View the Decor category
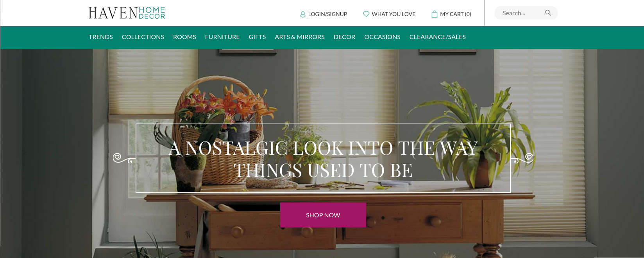 point(345,37)
